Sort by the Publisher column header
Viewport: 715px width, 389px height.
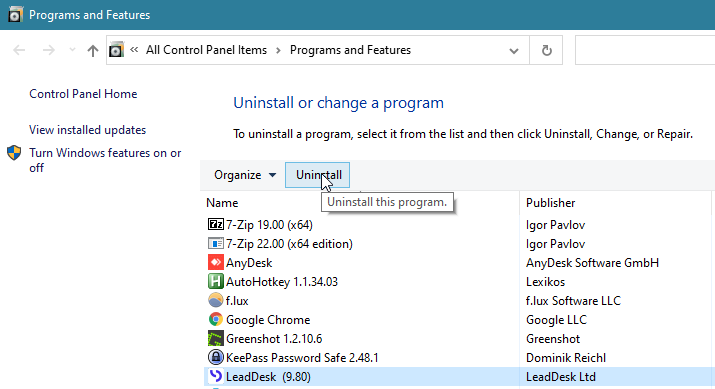[550, 203]
